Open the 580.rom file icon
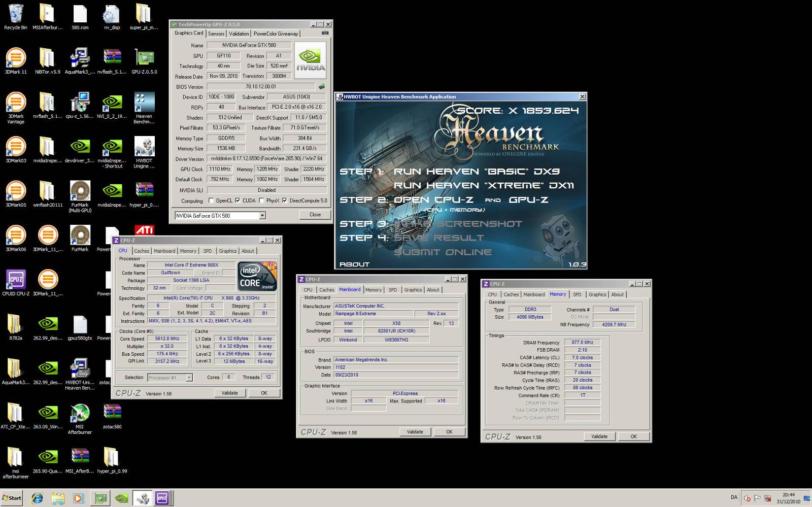 (80, 17)
